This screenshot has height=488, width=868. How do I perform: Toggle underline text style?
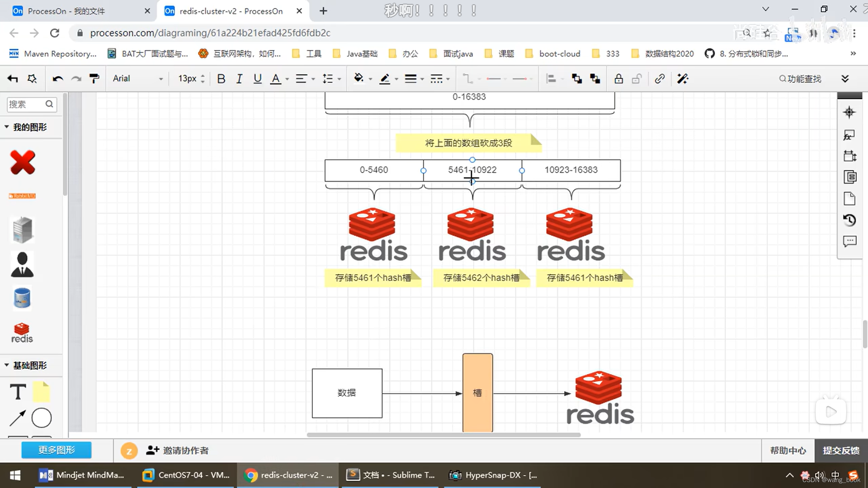[x=257, y=79]
